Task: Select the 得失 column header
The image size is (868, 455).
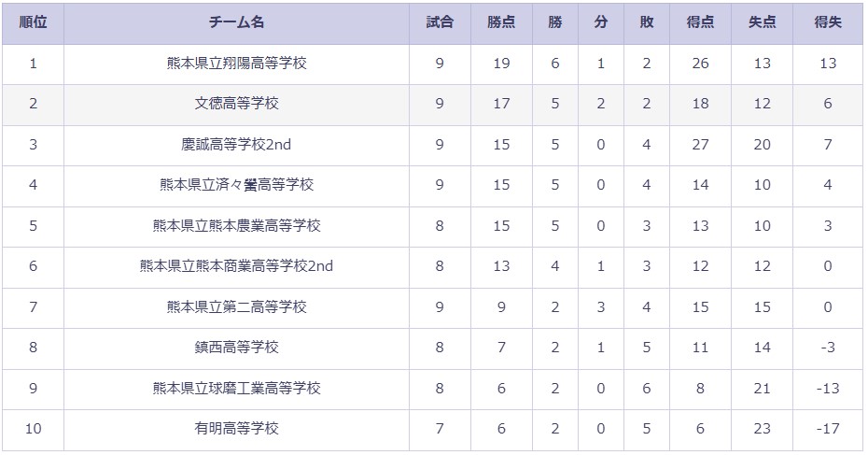Action: 828,22
